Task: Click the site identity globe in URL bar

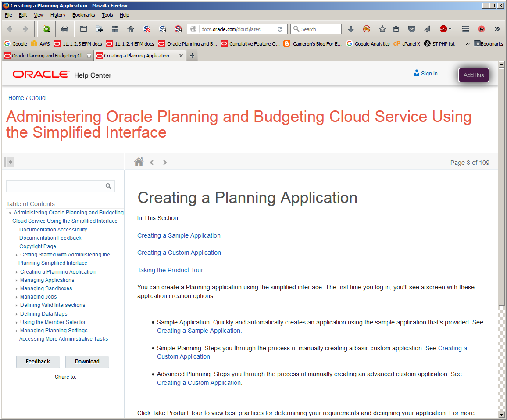Action: click(193, 29)
